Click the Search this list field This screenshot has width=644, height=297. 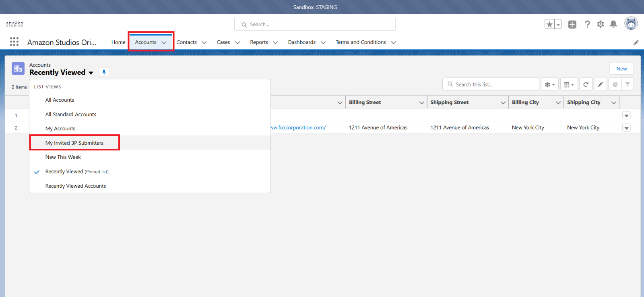(491, 84)
